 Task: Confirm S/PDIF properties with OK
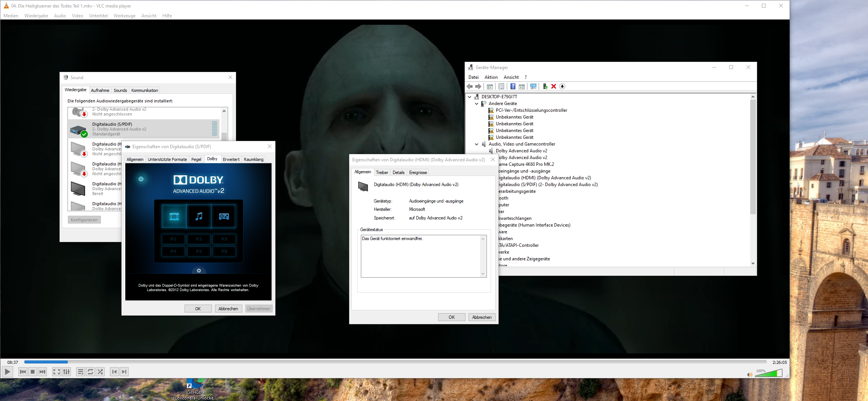[x=198, y=309]
